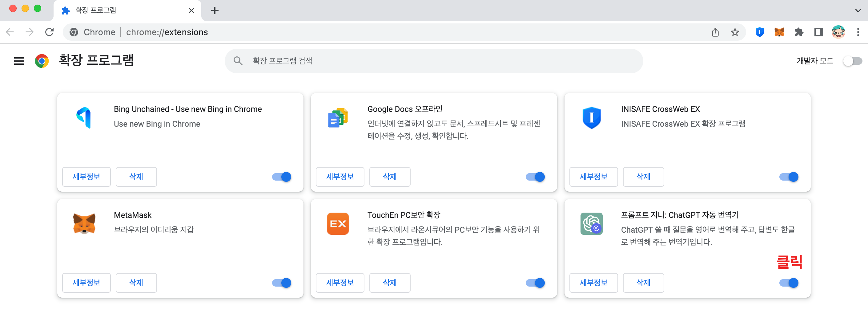Screen dimensions: 868x310
Task: Click the ChatGPT translator extension card icon
Action: [x=592, y=224]
